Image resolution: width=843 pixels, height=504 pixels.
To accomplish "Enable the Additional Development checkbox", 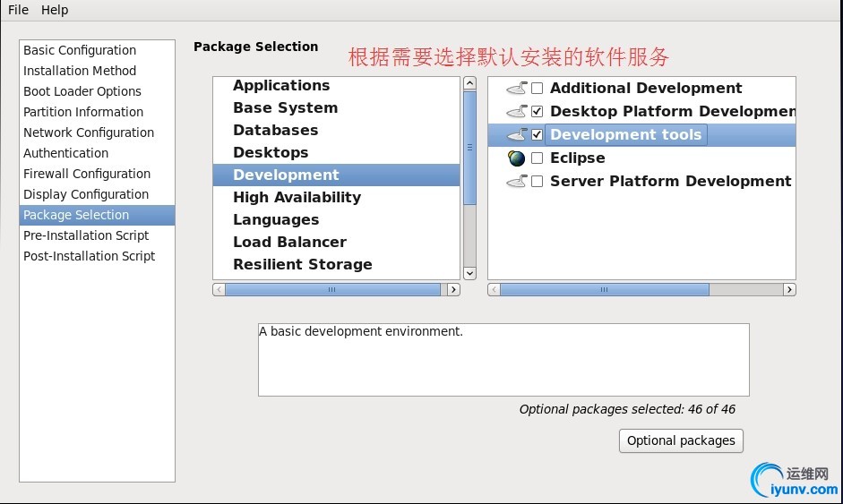I will [538, 89].
